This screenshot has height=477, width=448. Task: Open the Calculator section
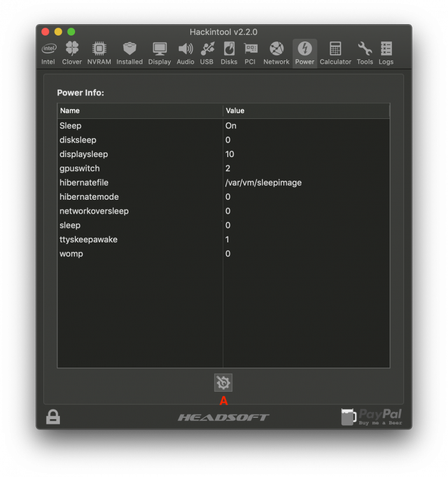click(335, 53)
